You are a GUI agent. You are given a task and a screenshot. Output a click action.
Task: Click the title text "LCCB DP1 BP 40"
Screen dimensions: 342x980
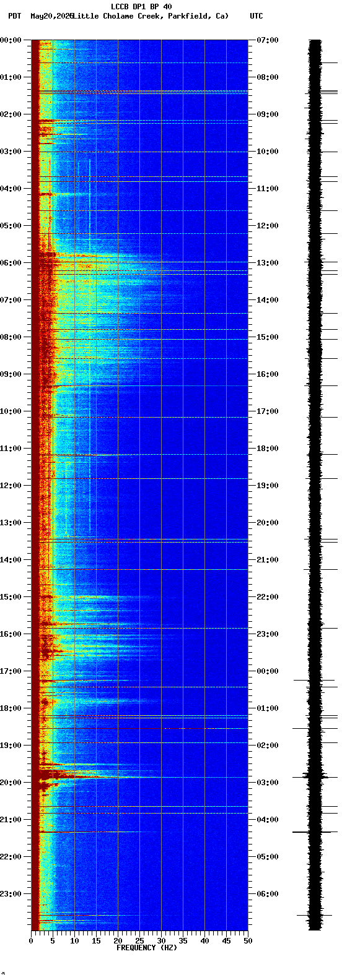[x=141, y=7]
